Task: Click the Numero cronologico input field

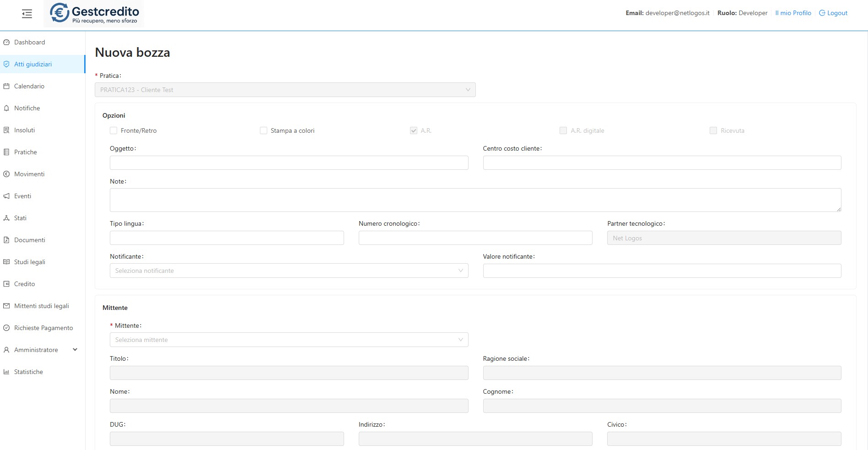Action: pyautogui.click(x=475, y=238)
